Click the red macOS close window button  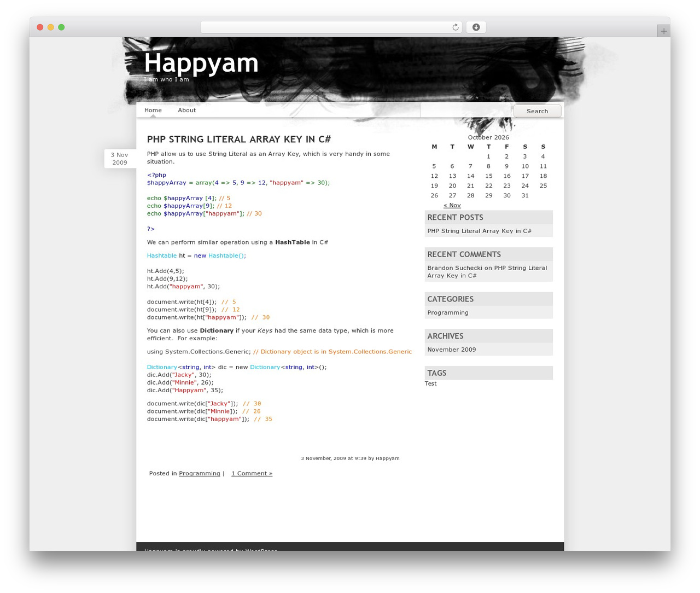(40, 27)
